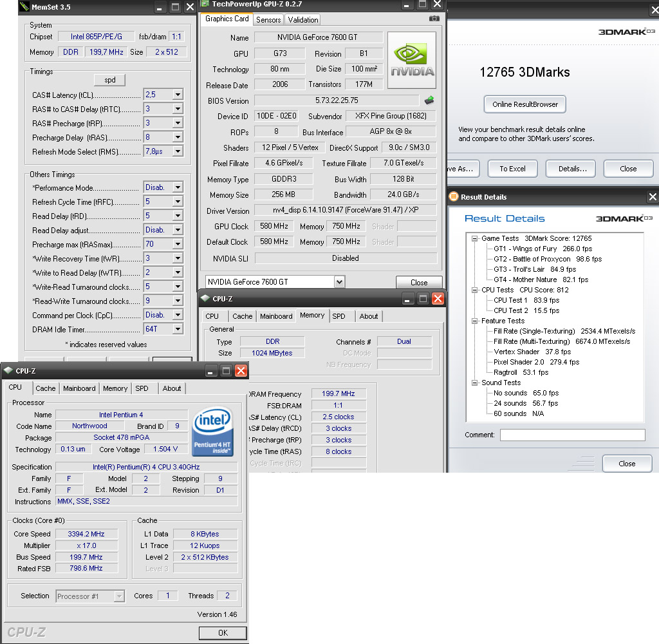Open the Write Recovery Time (tWR) dropdown

click(178, 258)
